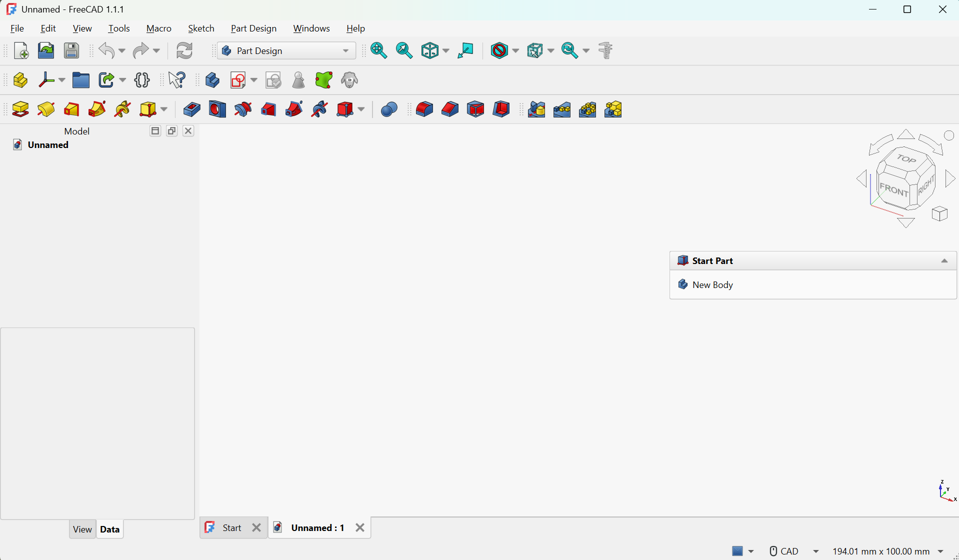Expand the Redo history dropdown arrow

pyautogui.click(x=156, y=50)
